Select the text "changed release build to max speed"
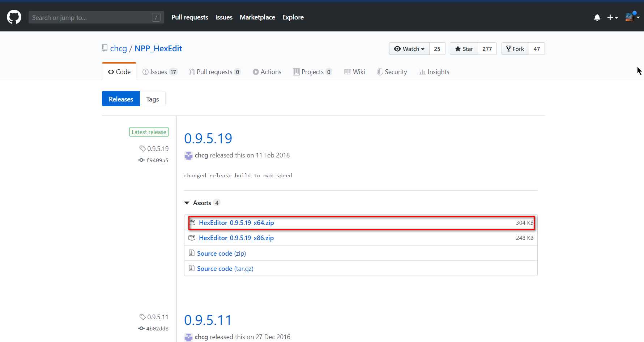Screen dimensions: 644x342 pos(238,176)
